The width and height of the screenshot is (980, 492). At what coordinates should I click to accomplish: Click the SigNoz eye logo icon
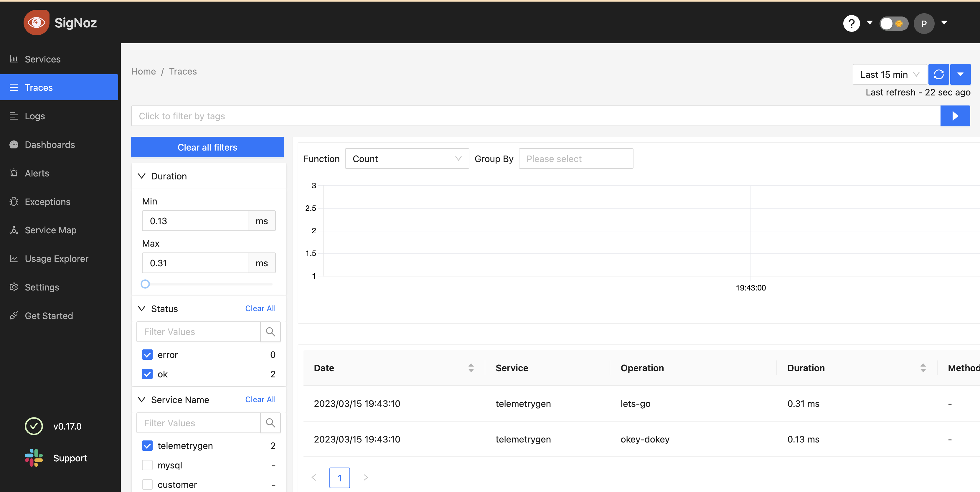pos(35,23)
